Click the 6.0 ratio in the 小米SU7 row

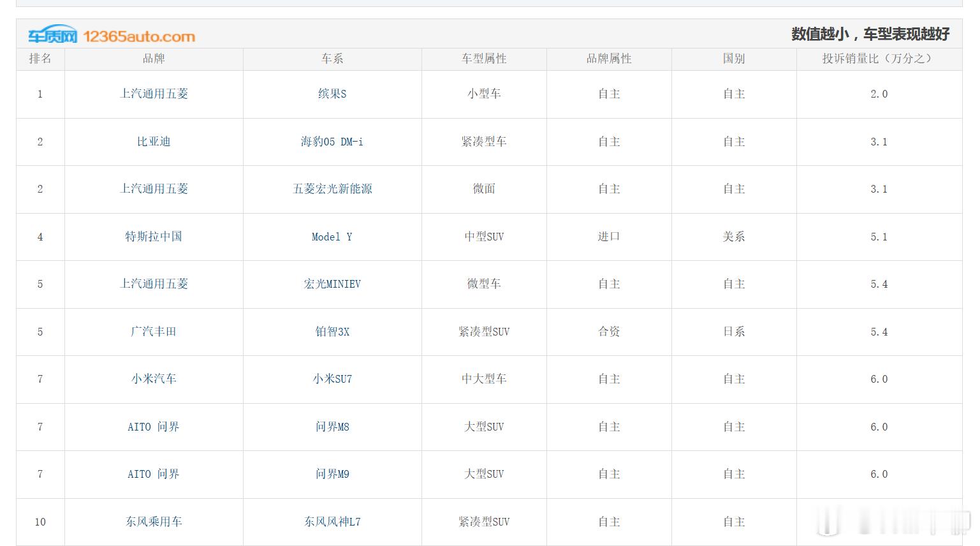(x=879, y=379)
